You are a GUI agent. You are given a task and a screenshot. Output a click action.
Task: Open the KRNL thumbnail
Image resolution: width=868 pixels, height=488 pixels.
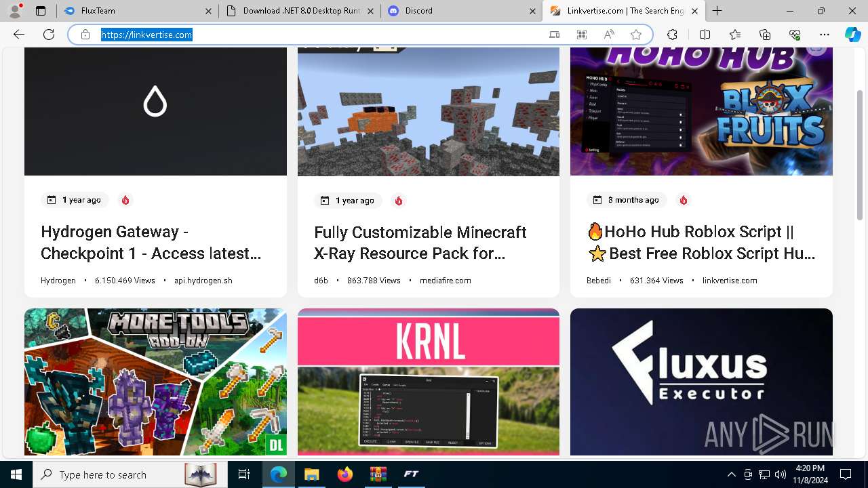coord(429,382)
